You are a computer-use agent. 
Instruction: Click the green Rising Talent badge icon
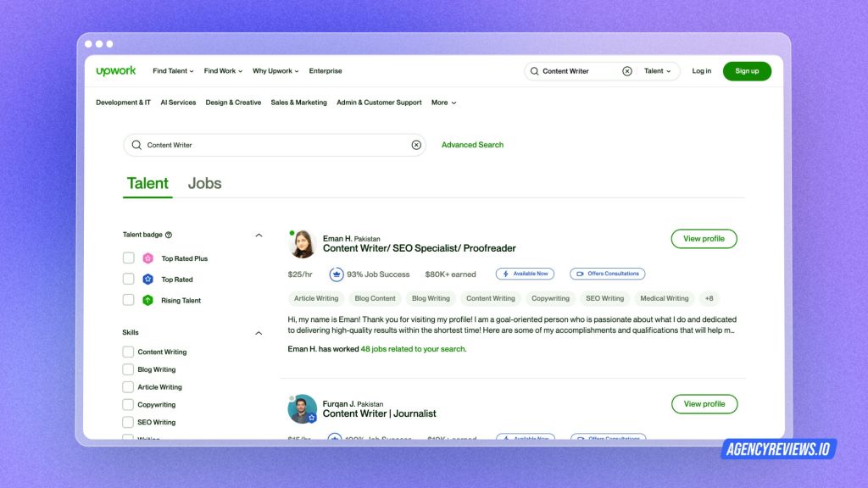tap(148, 300)
